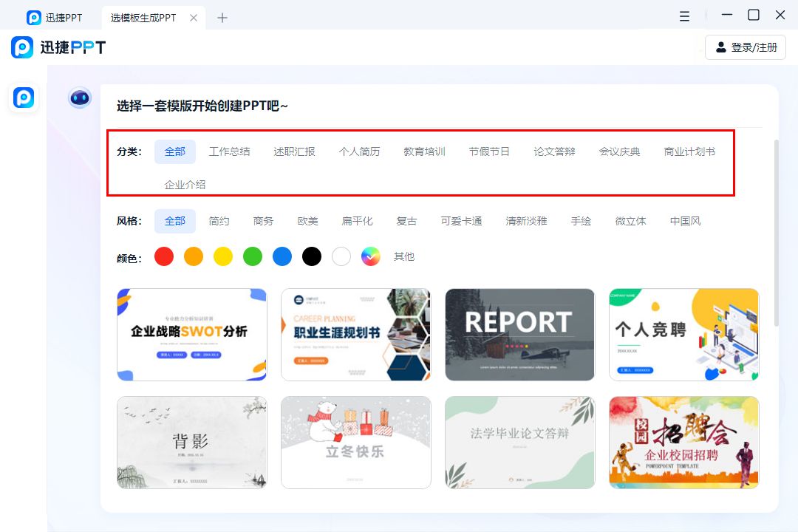
Task: Filter style by 商务
Action: [263, 221]
